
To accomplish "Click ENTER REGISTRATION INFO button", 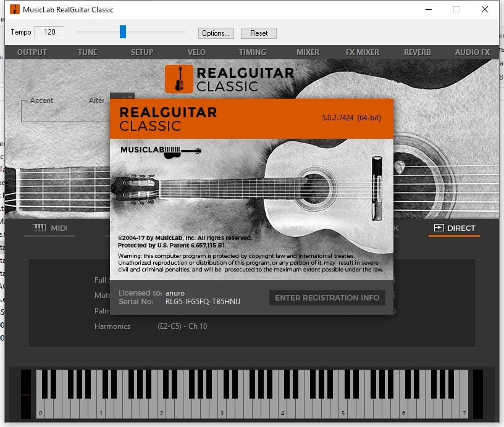I will point(327,297).
